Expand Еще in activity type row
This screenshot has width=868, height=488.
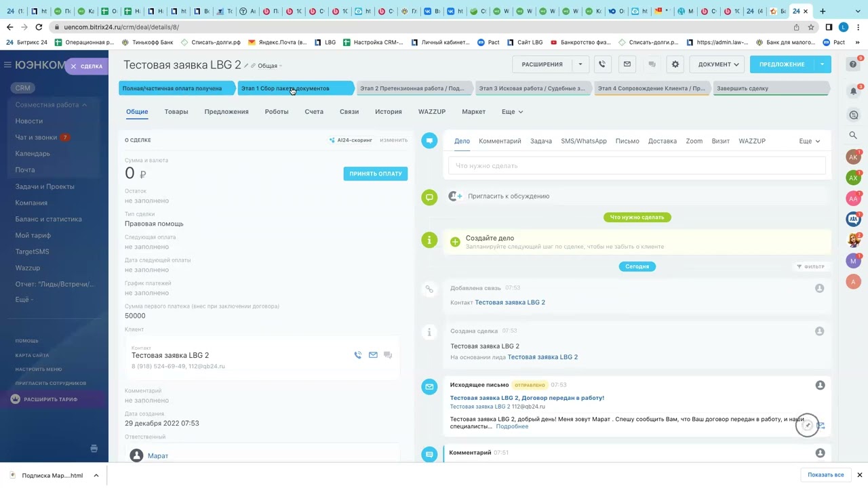(810, 141)
